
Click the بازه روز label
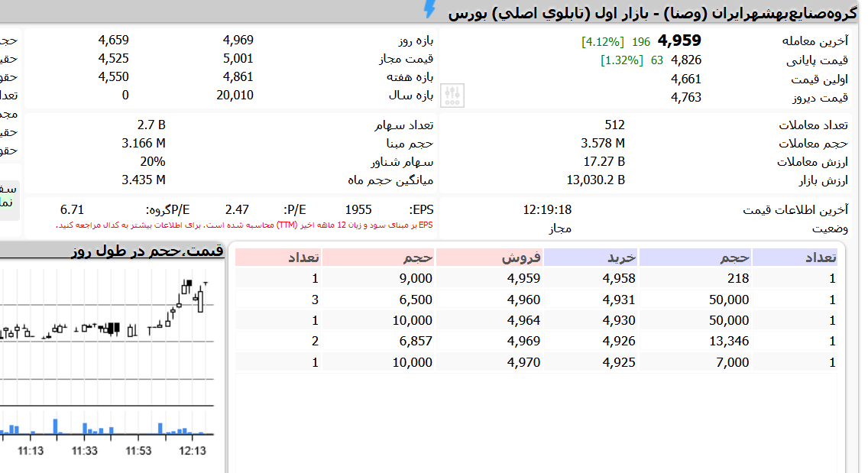(x=416, y=40)
